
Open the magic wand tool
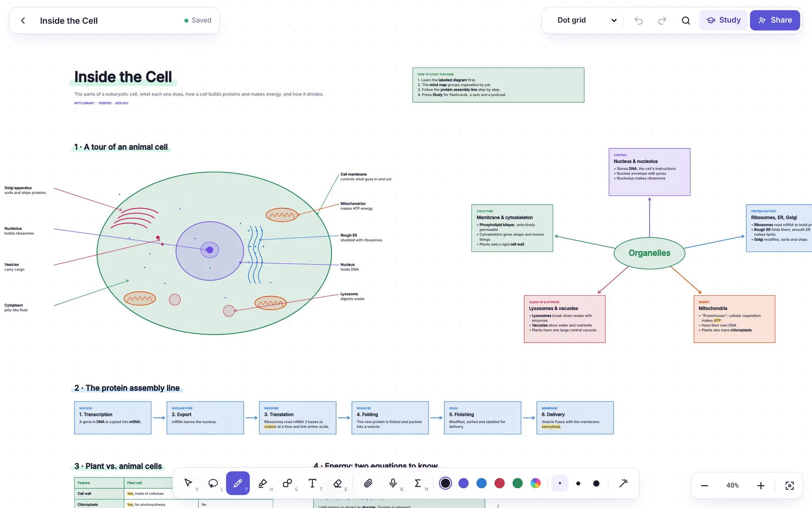coord(624,483)
